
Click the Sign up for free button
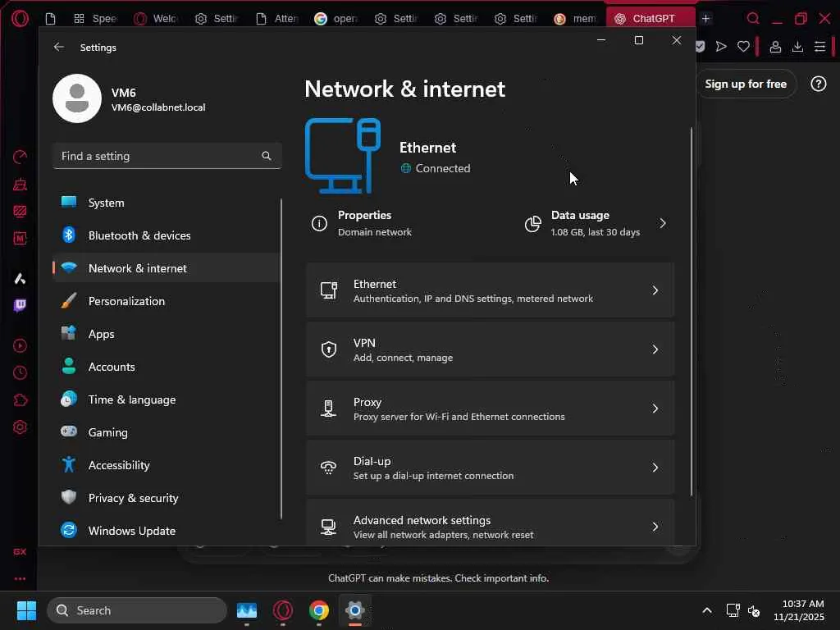click(745, 84)
